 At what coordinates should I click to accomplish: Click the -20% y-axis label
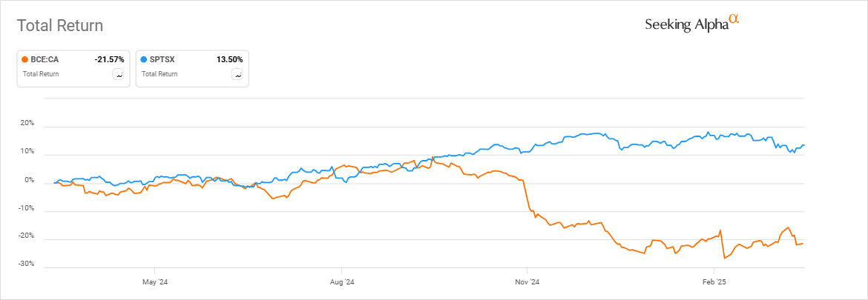[26, 236]
